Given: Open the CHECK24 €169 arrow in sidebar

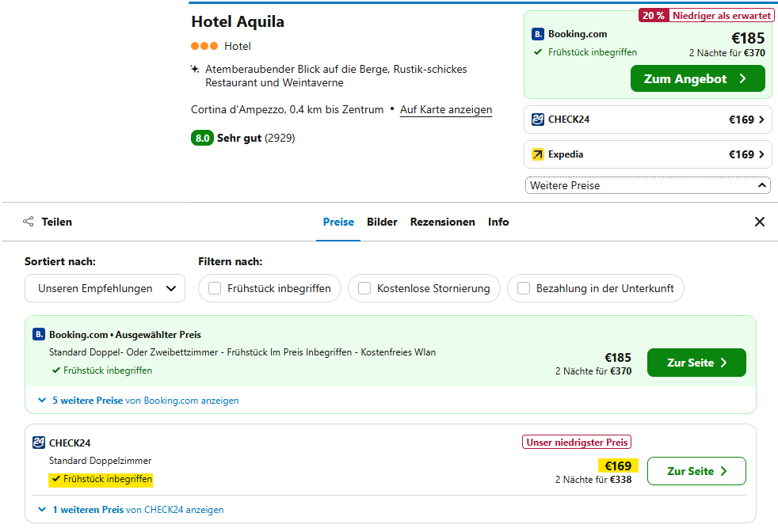Looking at the screenshot, I should (x=761, y=120).
